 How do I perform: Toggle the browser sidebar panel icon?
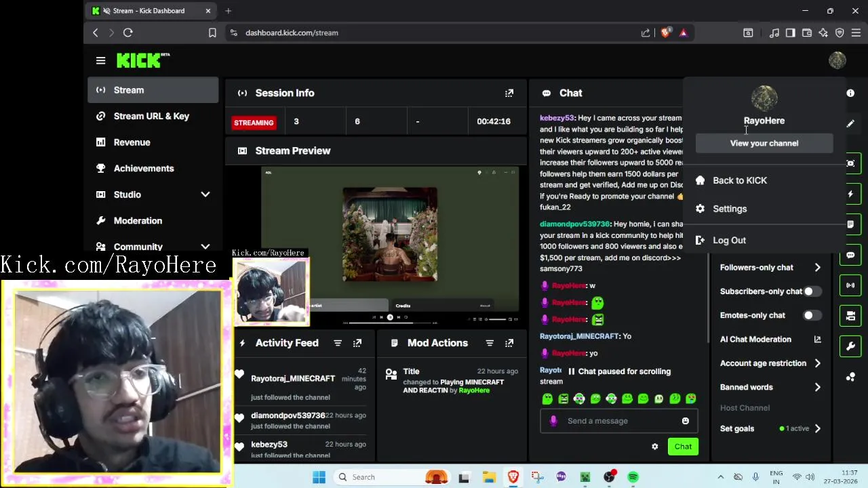pyautogui.click(x=791, y=33)
